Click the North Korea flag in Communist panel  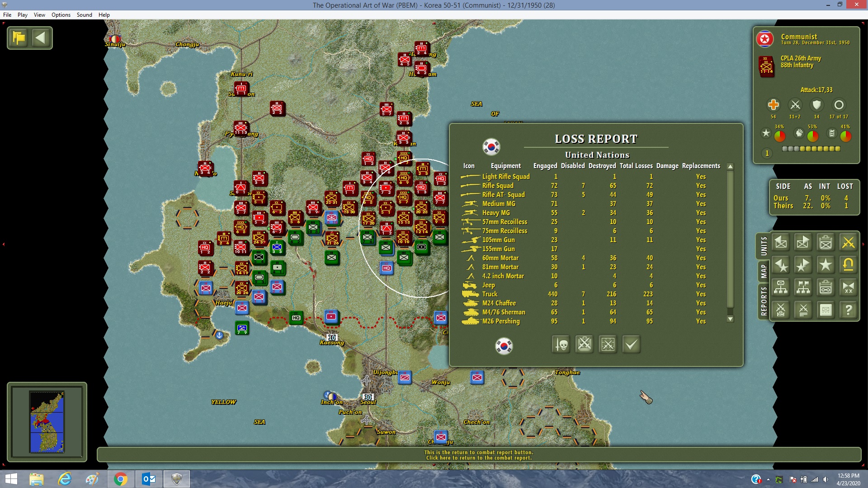pyautogui.click(x=765, y=39)
